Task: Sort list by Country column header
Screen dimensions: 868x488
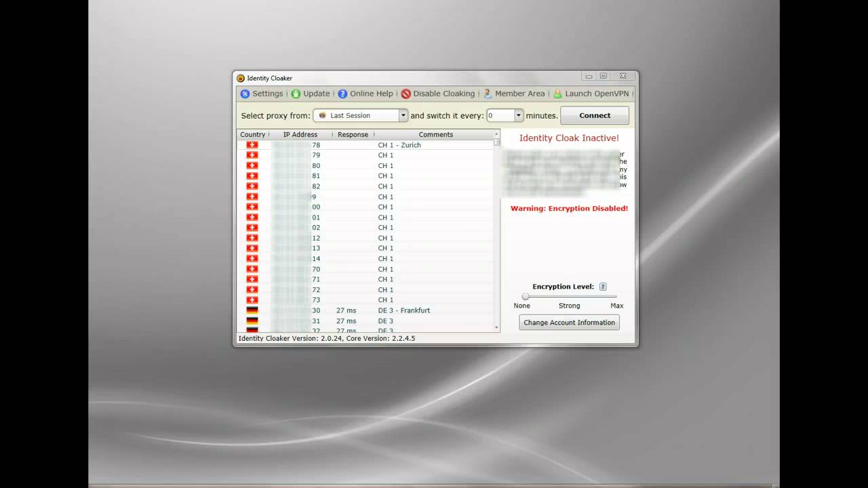Action: coord(253,134)
